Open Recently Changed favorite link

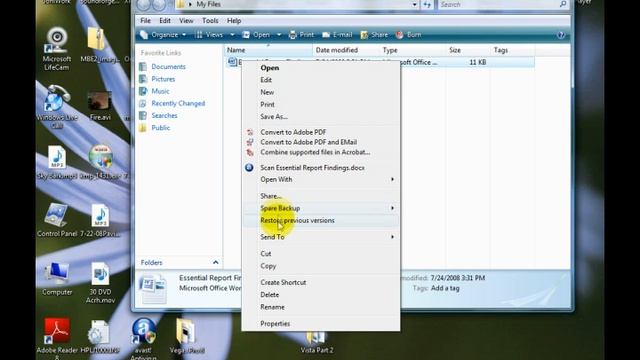(178, 103)
